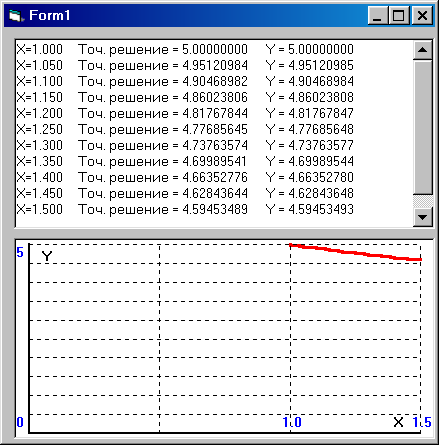Click the blue 1.5 label on X axis

click(x=422, y=422)
